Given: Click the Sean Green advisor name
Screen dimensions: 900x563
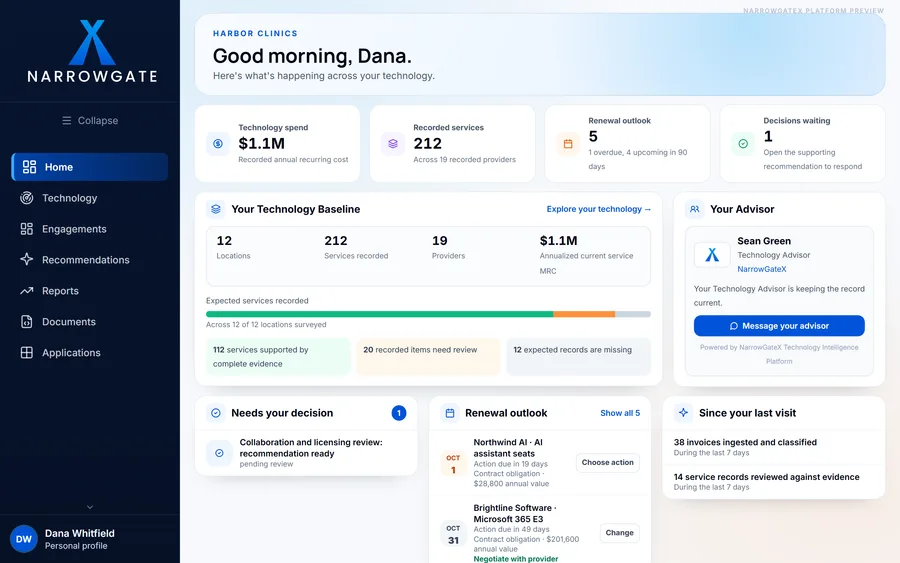Looking at the screenshot, I should [x=764, y=241].
